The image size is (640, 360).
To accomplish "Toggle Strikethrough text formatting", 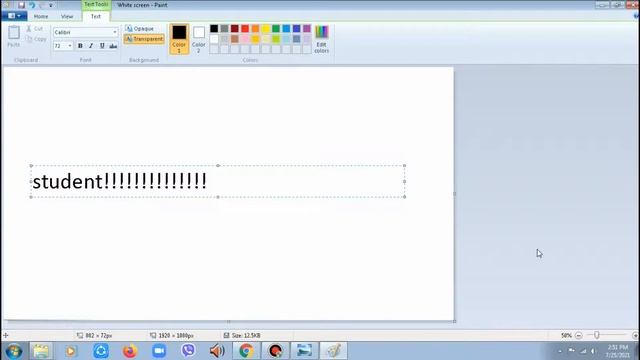I will 113,46.
